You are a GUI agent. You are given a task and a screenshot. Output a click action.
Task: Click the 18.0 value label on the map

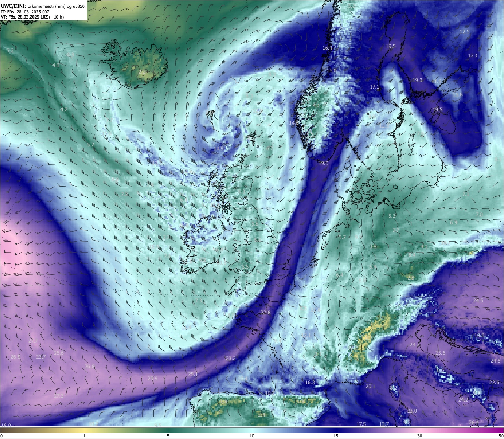6,425
